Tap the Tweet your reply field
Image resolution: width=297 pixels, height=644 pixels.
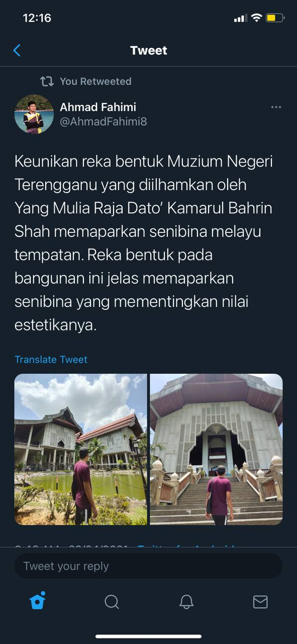pos(149,566)
